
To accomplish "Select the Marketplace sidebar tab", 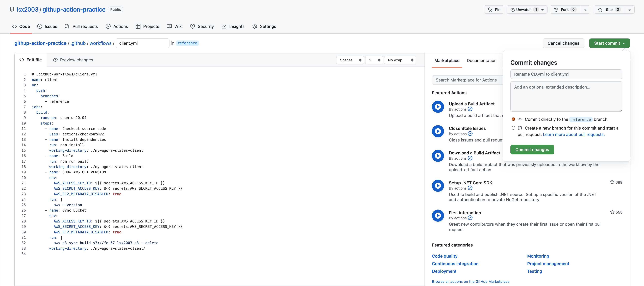I will [447, 60].
